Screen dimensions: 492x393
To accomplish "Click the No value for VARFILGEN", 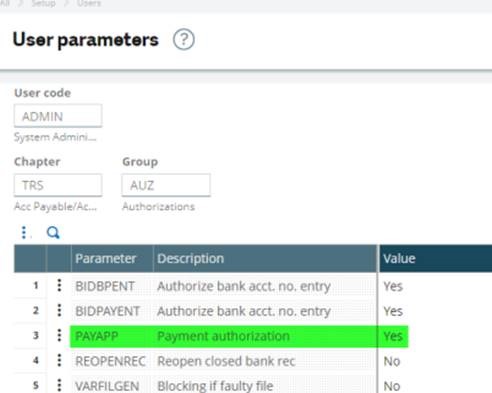I will tap(392, 386).
